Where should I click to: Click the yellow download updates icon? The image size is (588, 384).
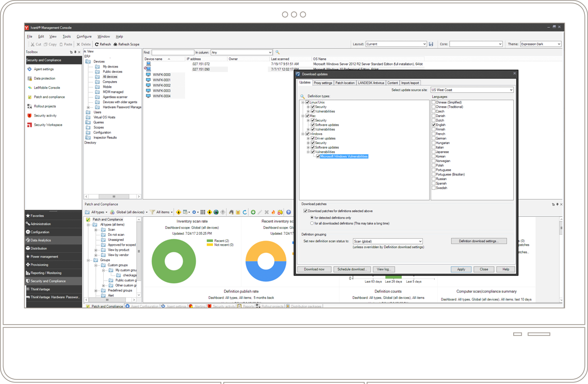tap(178, 212)
